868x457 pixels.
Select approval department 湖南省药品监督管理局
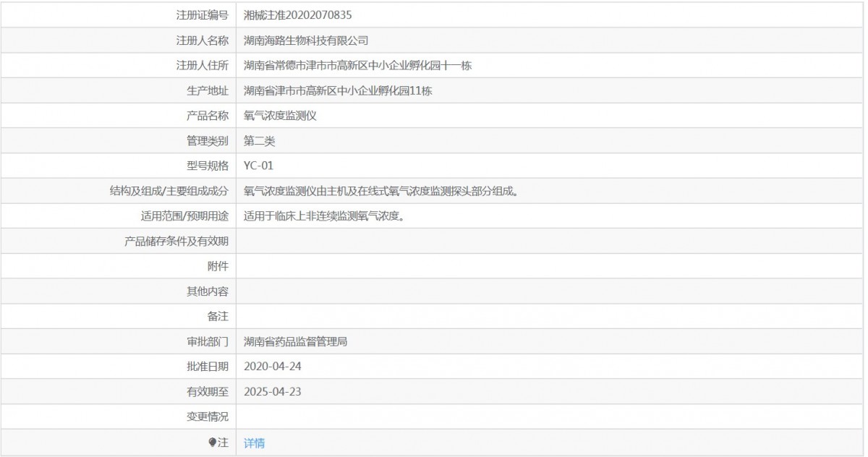[x=296, y=341]
